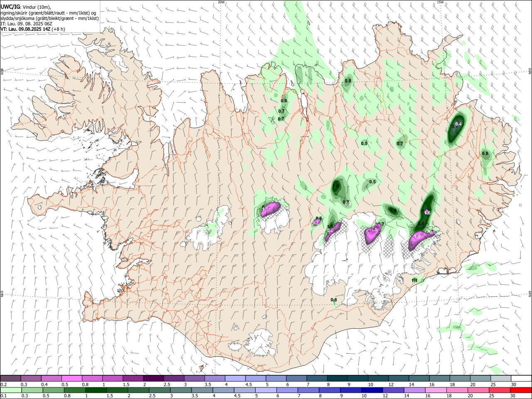Click the 15W longitude label
This screenshot has height=399, width=532.
(440, 2)
